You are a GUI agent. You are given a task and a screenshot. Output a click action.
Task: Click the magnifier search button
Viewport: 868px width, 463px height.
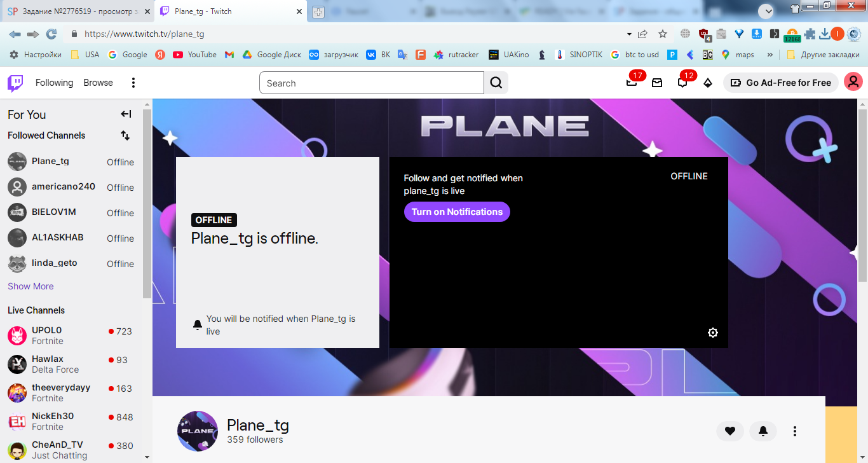coord(496,83)
